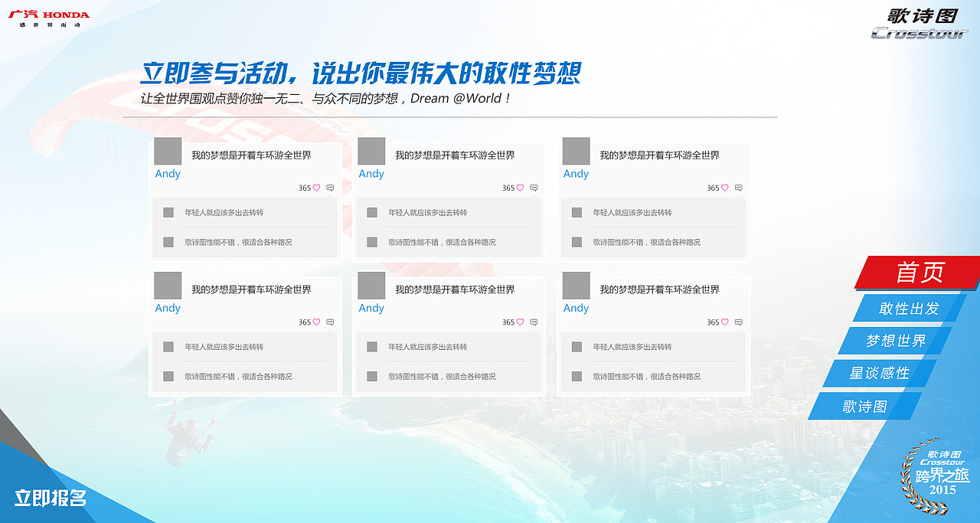Like the dream in the top-left card

click(316, 188)
